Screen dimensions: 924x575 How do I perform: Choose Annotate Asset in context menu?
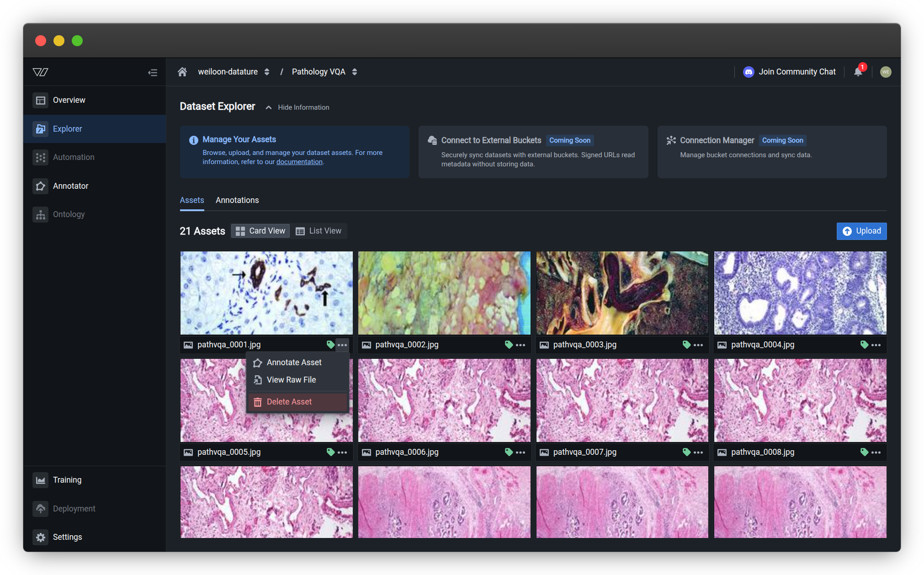coord(294,362)
